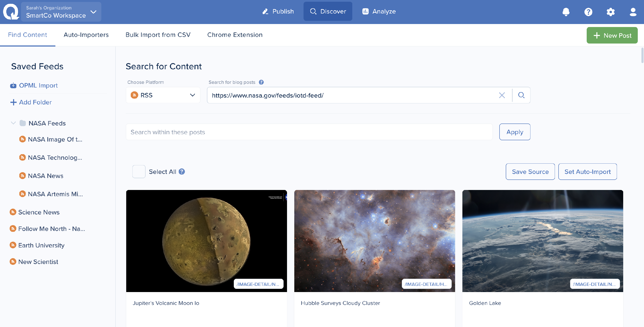
Task: Open settings gear icon
Action: point(610,12)
